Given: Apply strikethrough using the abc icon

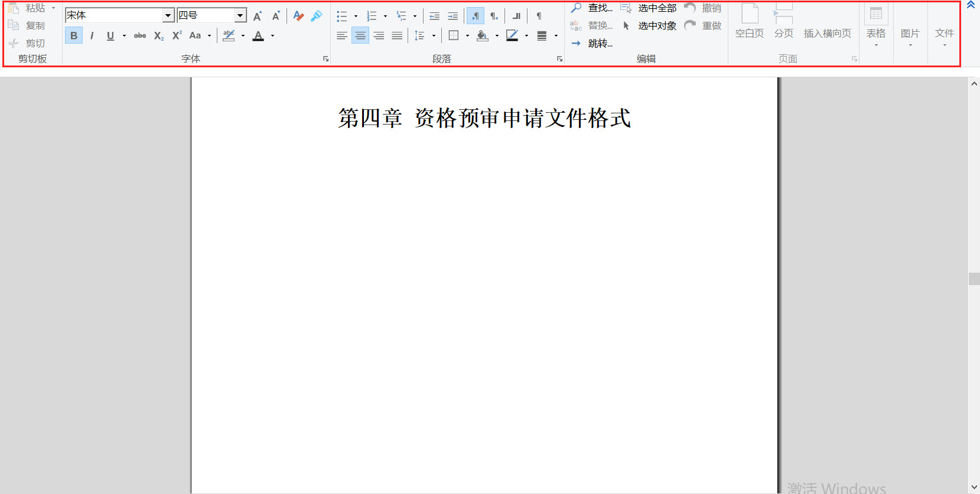Looking at the screenshot, I should 140,36.
